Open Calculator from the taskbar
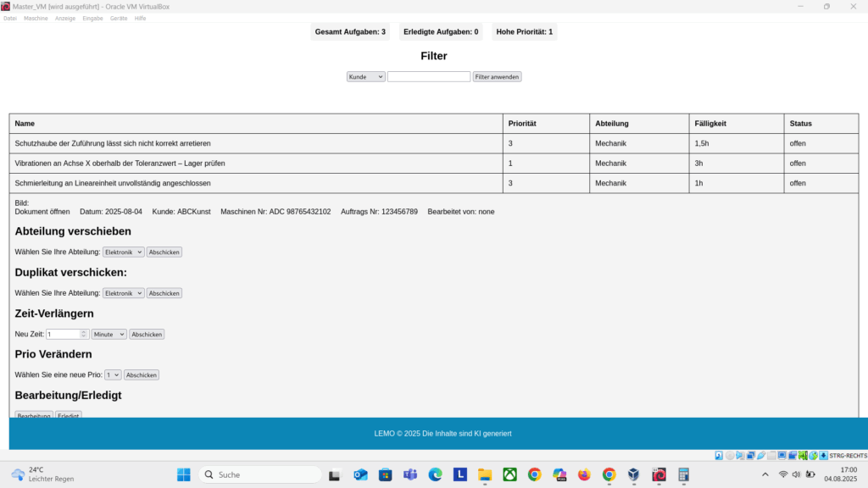 683,474
